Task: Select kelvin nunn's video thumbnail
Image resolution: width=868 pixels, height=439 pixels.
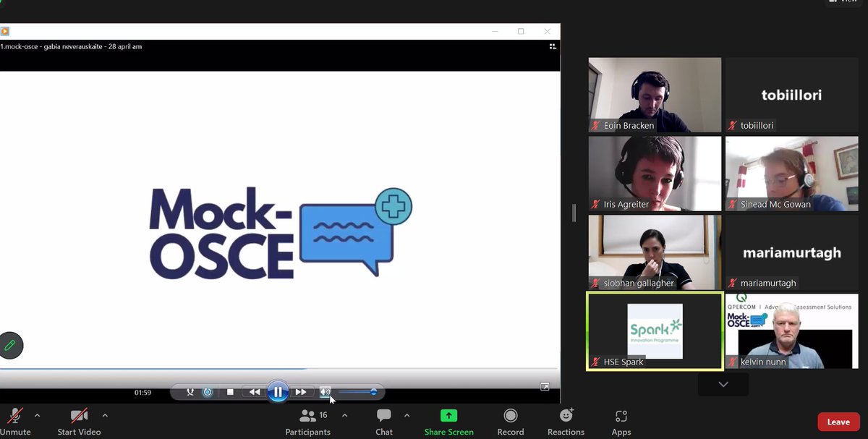Action: 791,331
